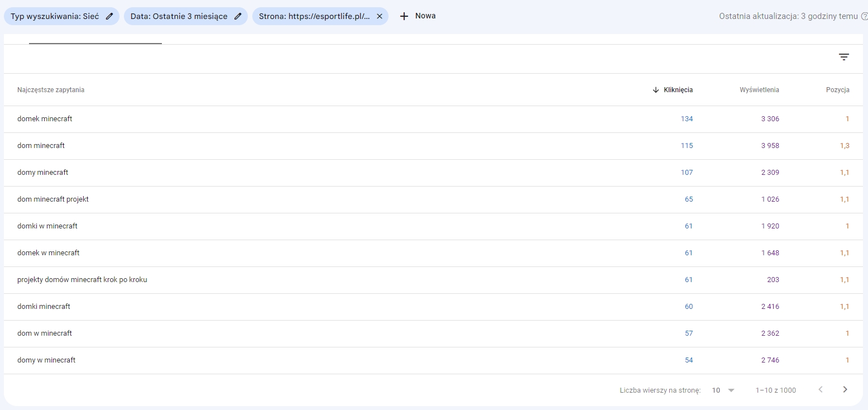Click the Najczęstsze zapytania column header
The height and width of the screenshot is (410, 868).
click(x=51, y=90)
